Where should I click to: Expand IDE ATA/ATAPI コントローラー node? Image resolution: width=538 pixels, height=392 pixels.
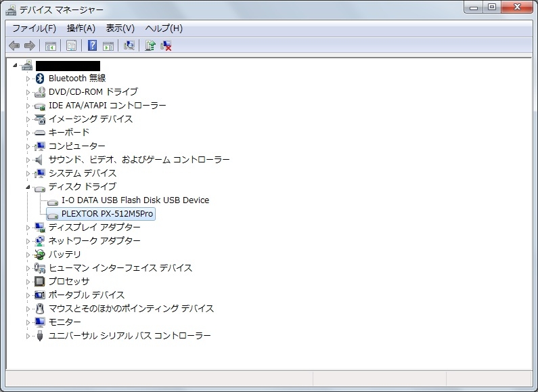click(x=28, y=106)
